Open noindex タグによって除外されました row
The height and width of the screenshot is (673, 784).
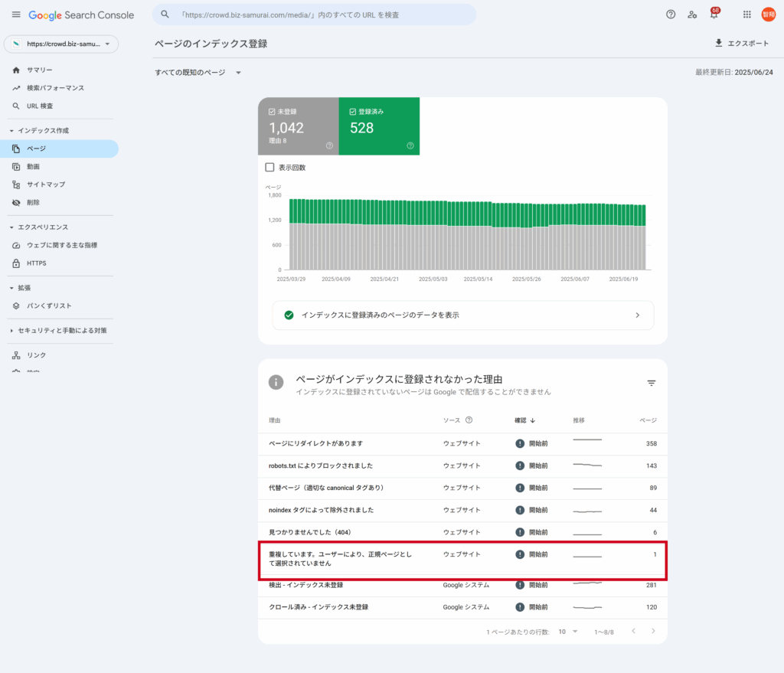[x=462, y=510]
